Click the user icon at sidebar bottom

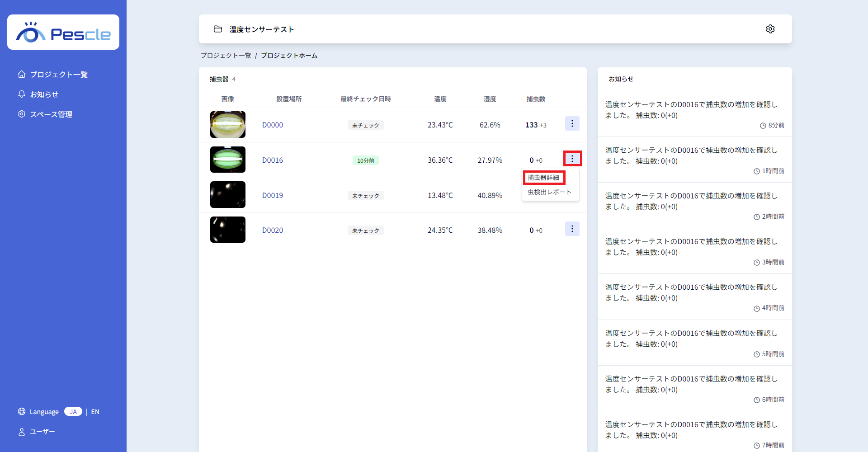(22, 432)
